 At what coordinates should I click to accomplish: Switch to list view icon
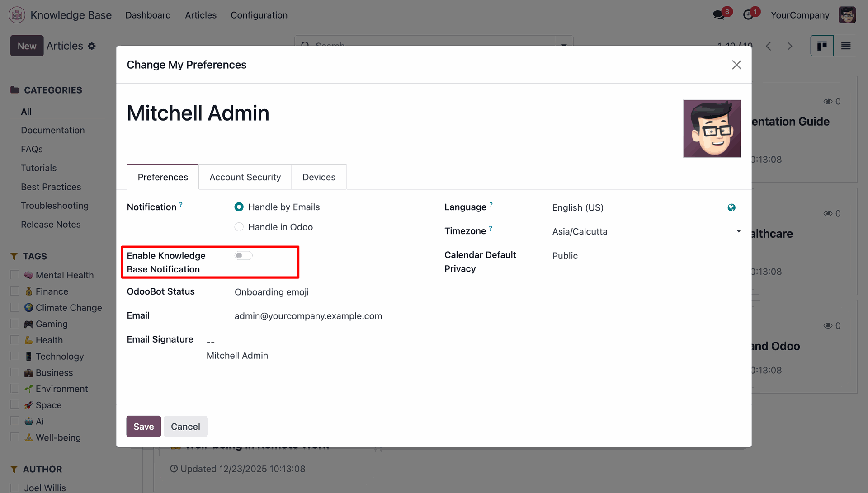click(846, 46)
